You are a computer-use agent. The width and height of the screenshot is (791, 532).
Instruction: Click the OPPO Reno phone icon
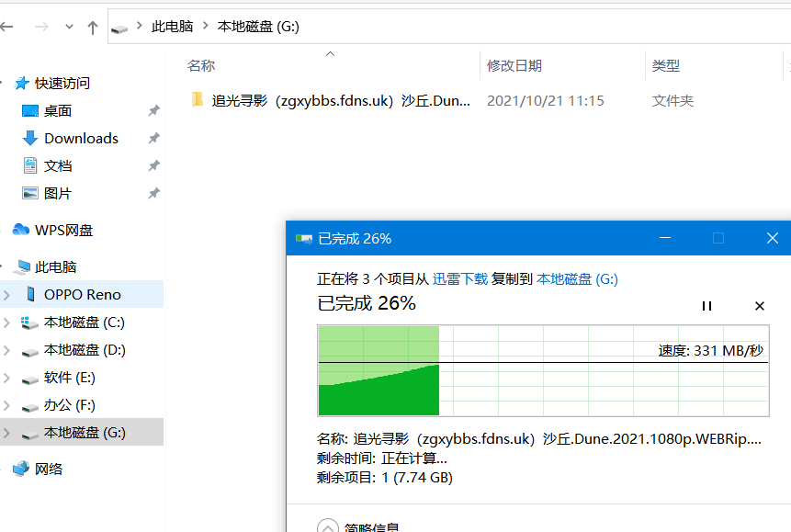click(x=30, y=294)
